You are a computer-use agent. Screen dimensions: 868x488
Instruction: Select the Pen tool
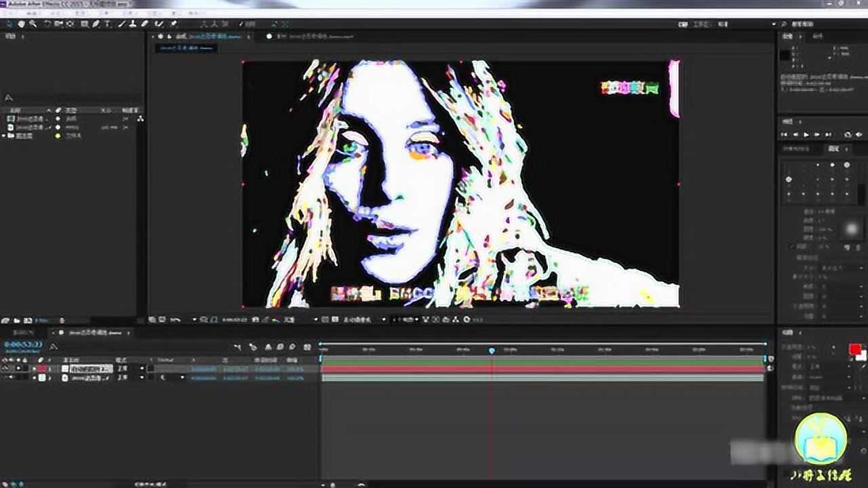(x=96, y=24)
